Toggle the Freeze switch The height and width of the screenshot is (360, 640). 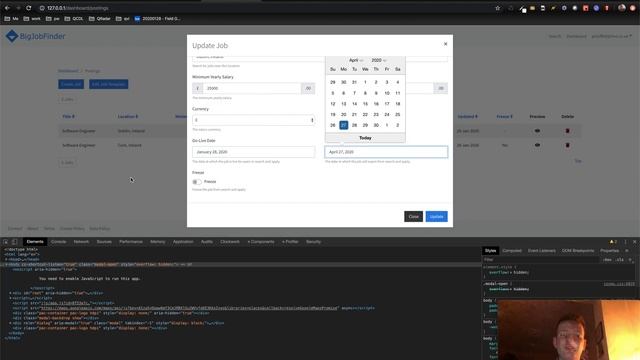coord(197,182)
